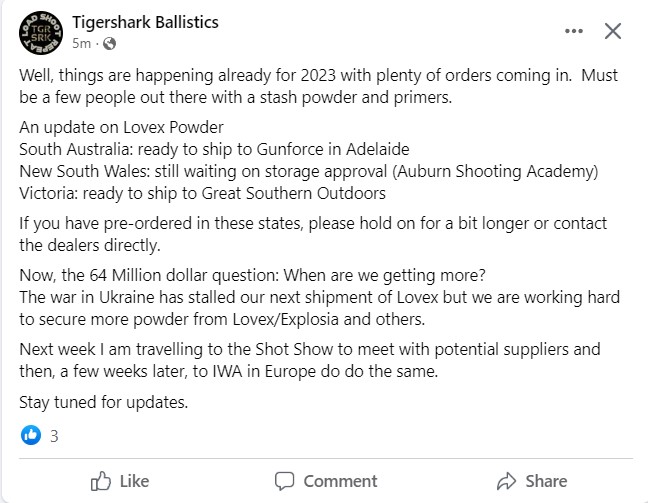The height and width of the screenshot is (503, 648).
Task: Click the 'Stay tuned for updates.' text
Action: coord(104,402)
